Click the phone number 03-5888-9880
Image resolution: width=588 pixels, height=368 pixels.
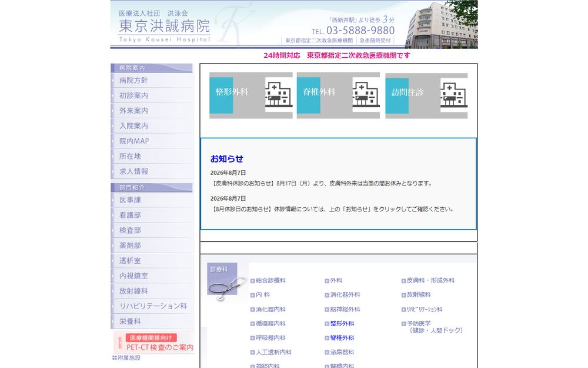point(360,31)
